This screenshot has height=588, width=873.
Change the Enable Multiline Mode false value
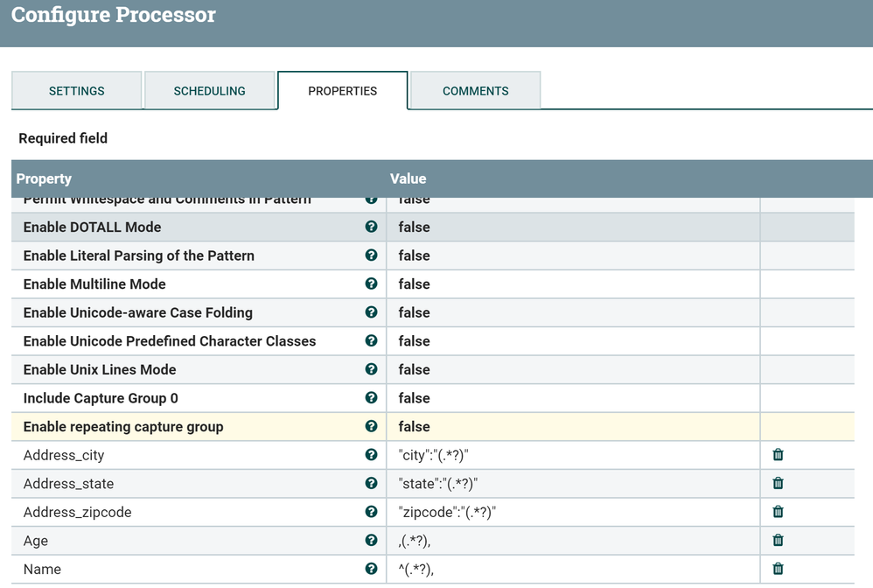(415, 284)
